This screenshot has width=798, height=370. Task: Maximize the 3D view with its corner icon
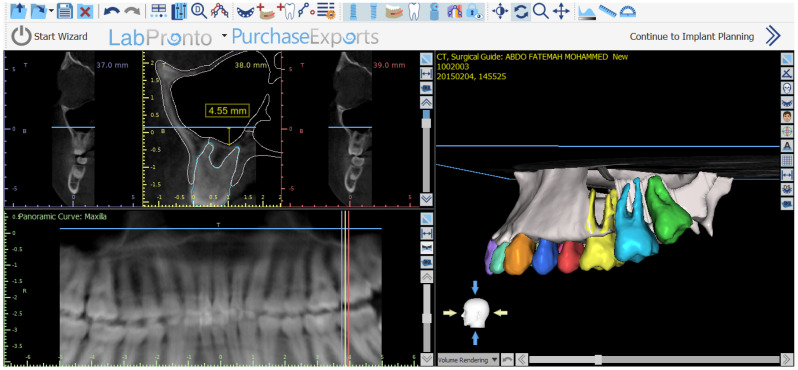coord(787,59)
